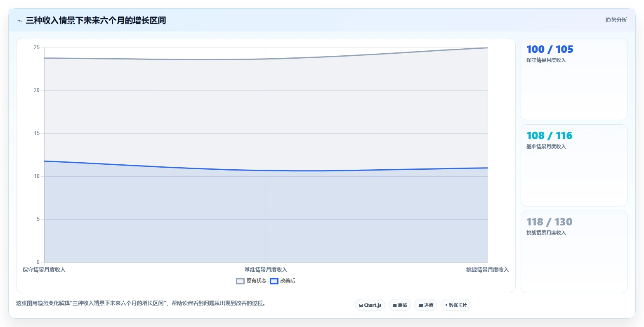Click the icon inside the 进度 tag

(x=421, y=306)
